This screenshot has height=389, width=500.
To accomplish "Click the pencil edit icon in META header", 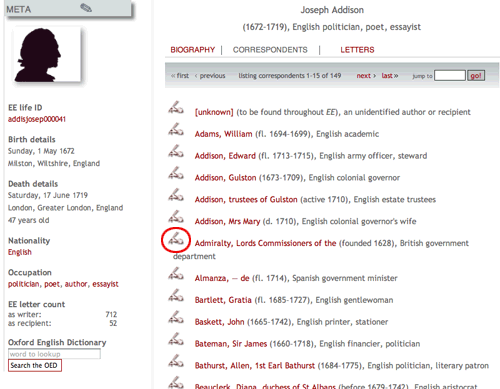I will coord(86,8).
